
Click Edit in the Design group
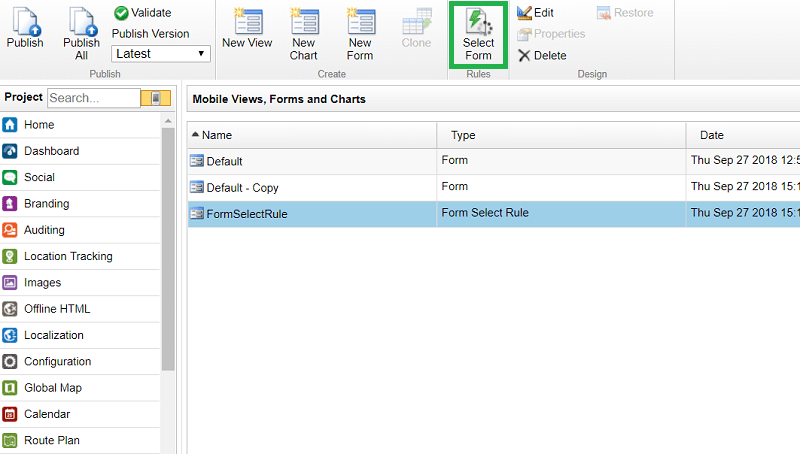535,13
